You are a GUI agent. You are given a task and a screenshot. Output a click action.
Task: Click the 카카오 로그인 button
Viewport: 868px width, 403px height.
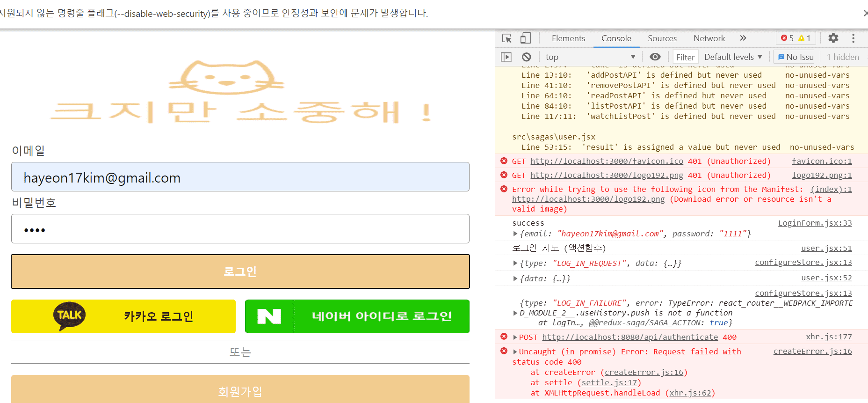[123, 316]
